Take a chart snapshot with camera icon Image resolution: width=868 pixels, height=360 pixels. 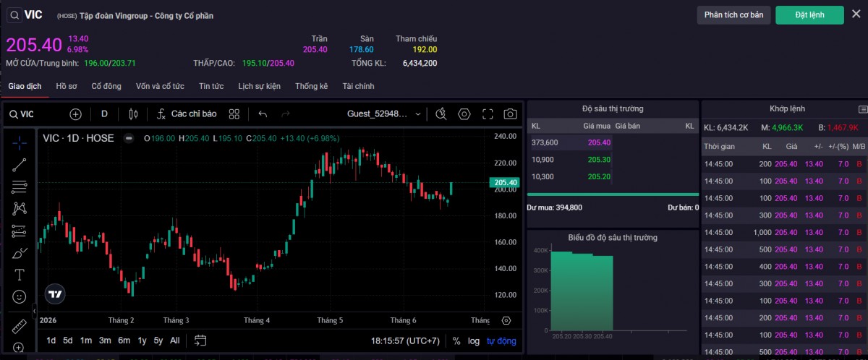pos(511,114)
